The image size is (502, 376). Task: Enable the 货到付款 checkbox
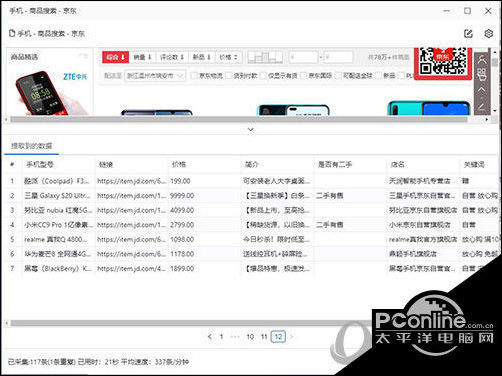228,76
